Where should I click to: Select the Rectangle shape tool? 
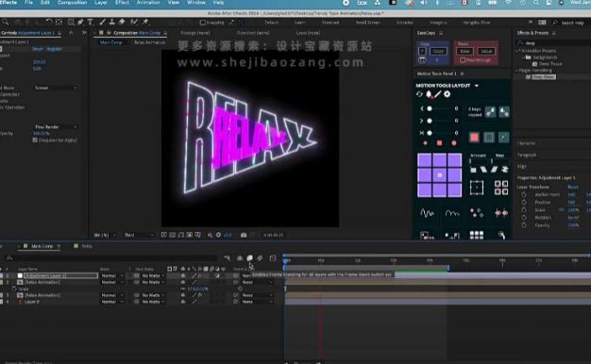pos(71,23)
